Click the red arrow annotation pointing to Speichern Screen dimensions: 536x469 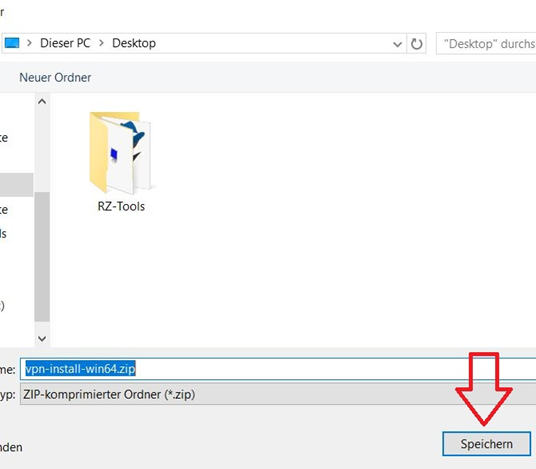click(x=484, y=389)
